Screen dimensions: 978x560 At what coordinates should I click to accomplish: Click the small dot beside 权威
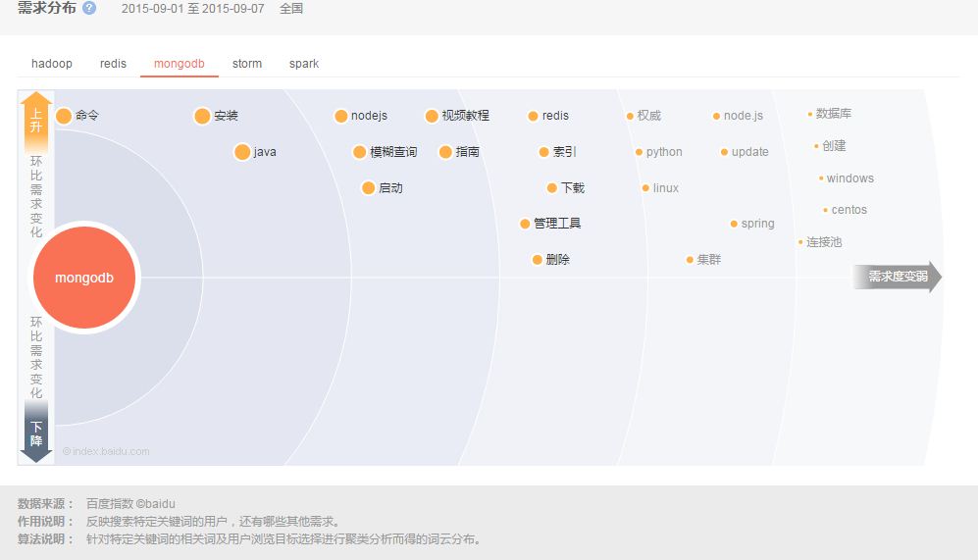pyautogui.click(x=630, y=116)
